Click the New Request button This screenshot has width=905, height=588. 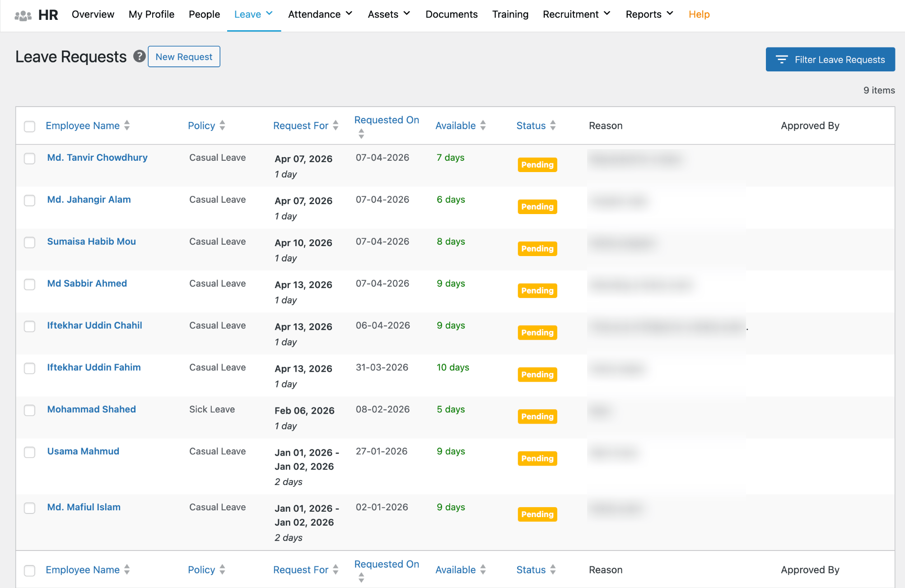pos(184,57)
